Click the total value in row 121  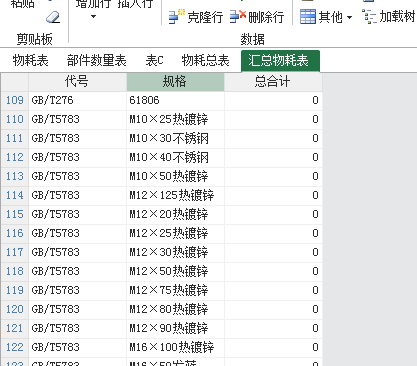point(273,328)
